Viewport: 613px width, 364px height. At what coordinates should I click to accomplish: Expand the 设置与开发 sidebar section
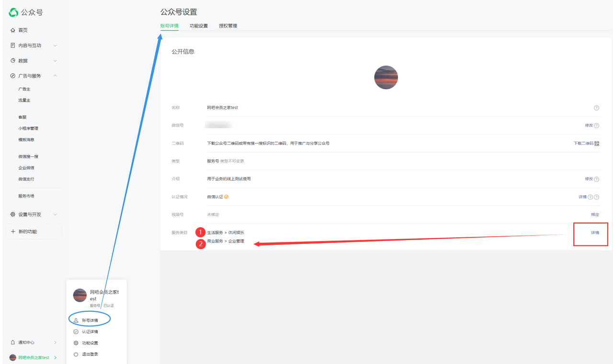point(55,215)
